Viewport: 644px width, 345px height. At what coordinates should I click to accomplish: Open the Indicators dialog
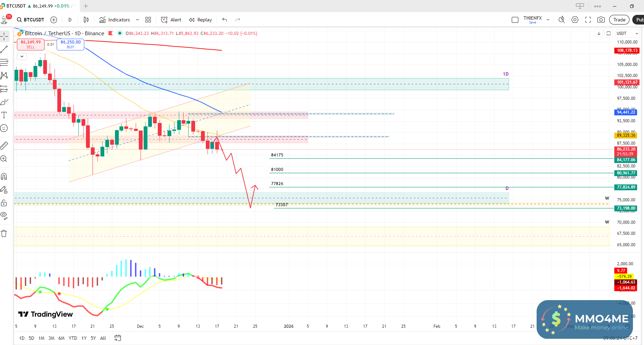pos(115,20)
